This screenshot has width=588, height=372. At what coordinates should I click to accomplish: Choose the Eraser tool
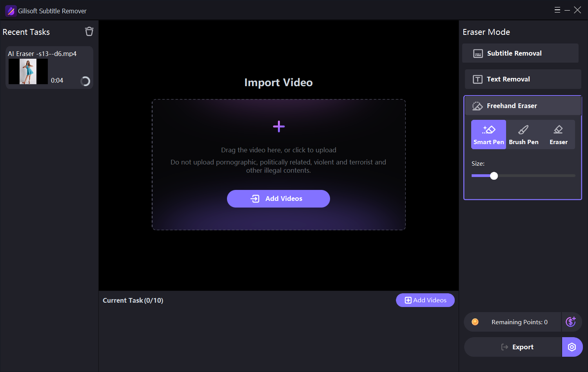[558, 134]
